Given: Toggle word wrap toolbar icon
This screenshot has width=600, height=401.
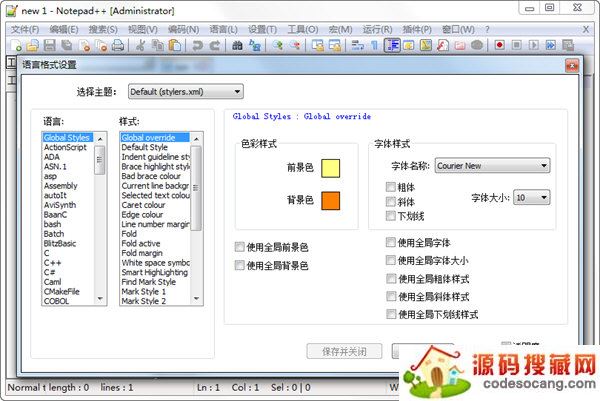Looking at the screenshot, I should coord(357,46).
